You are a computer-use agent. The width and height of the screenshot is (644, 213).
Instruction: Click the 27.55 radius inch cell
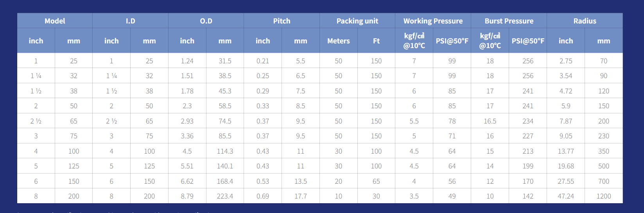566,181
